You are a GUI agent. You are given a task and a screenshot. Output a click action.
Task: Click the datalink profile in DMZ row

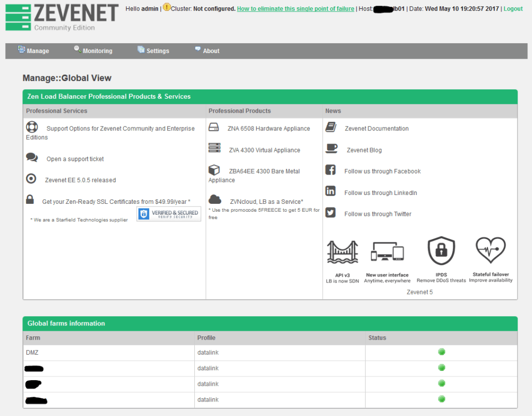click(x=208, y=353)
